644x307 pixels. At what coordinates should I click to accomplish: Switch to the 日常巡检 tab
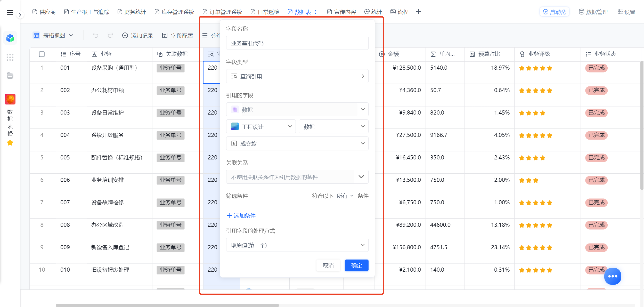[265, 12]
